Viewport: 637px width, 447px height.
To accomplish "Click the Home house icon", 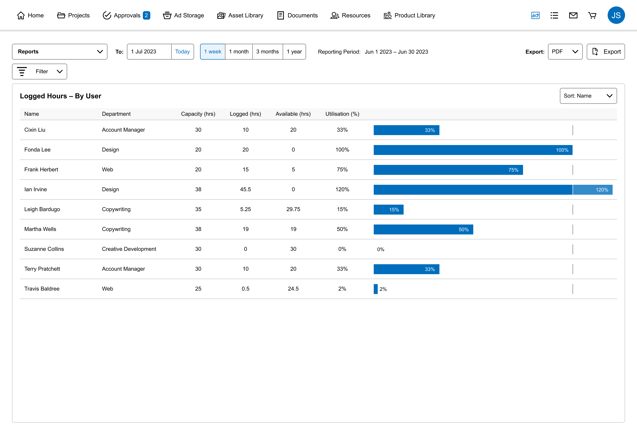I will click(21, 15).
